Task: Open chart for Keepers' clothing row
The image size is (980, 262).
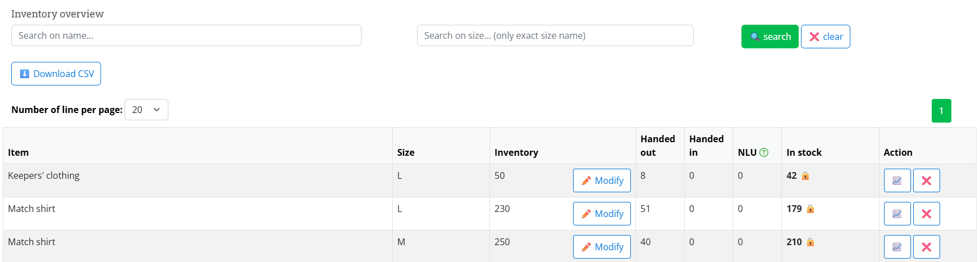Action: pyautogui.click(x=897, y=180)
